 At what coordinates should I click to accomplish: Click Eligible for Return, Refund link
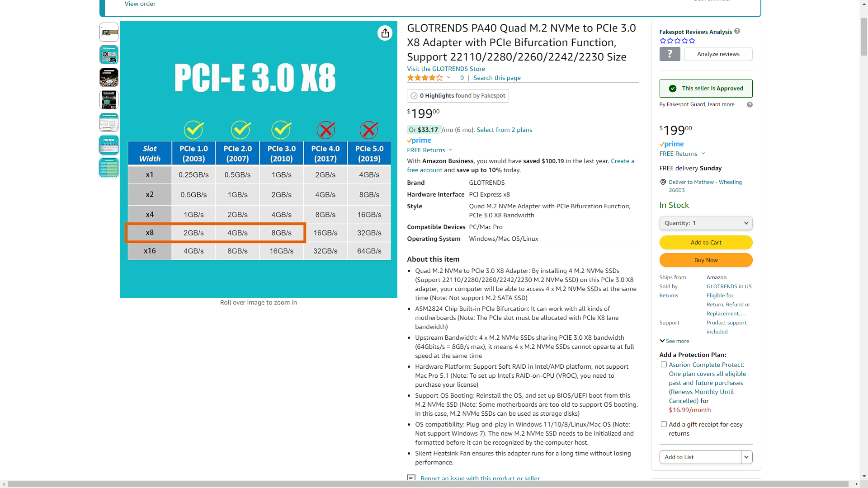[x=728, y=305]
